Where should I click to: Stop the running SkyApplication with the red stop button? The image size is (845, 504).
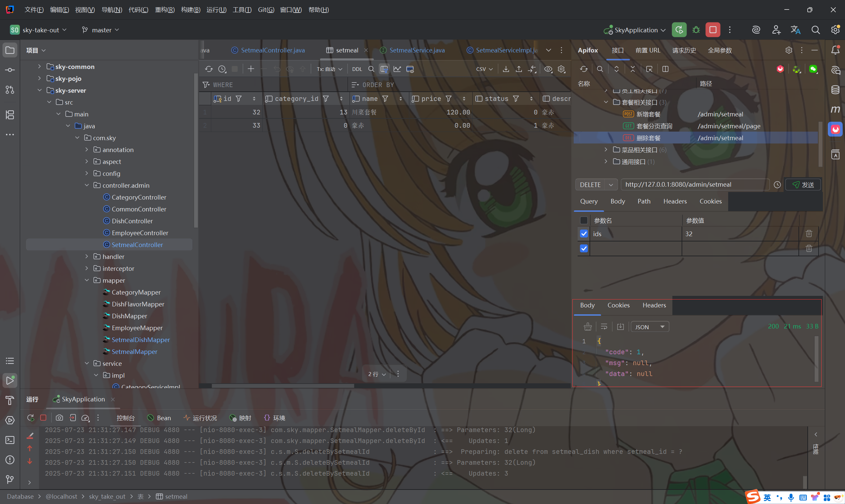713,30
